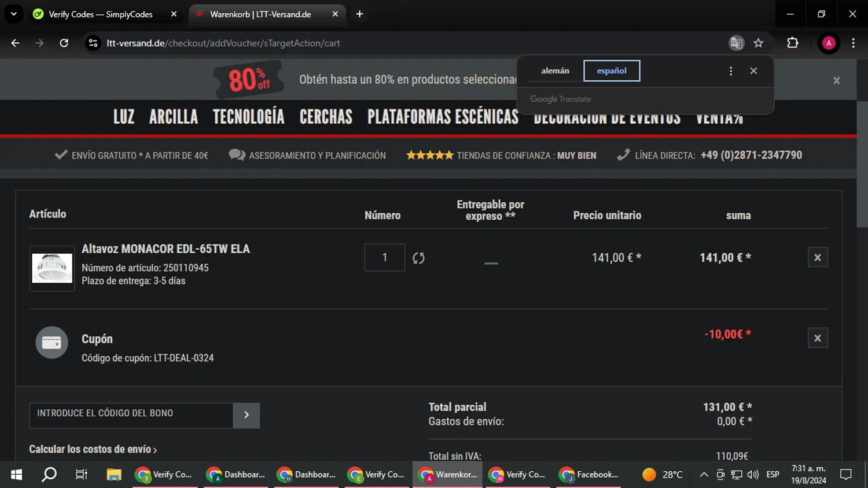The height and width of the screenshot is (488, 868).
Task: Go back to previous page
Action: tap(16, 43)
